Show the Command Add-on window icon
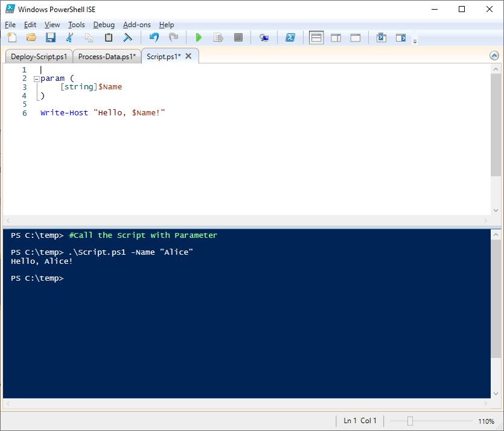This screenshot has width=504, height=431. coord(381,37)
